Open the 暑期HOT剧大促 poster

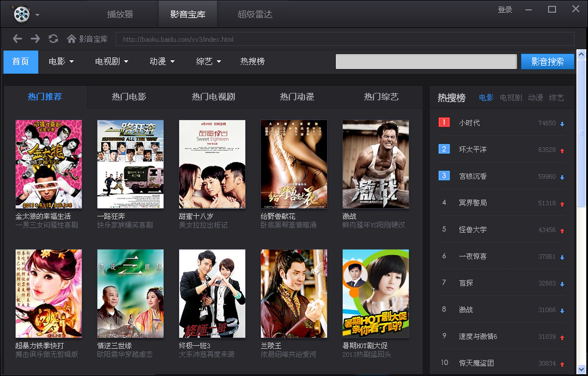[375, 294]
